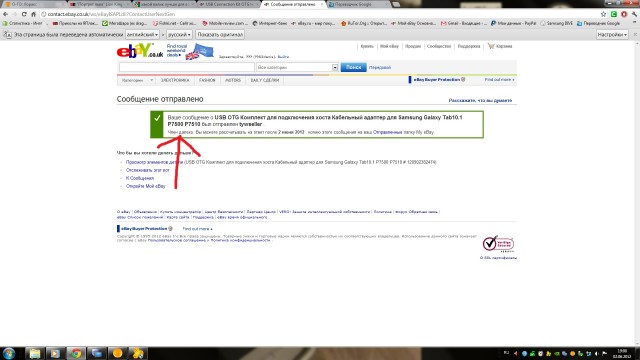Viewport: 640px width, 360px height.
Task: Expand the target language русский dropdown
Action: [x=179, y=35]
